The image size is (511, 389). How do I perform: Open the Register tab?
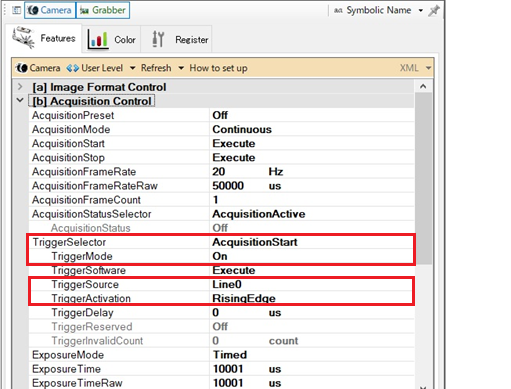(177, 39)
